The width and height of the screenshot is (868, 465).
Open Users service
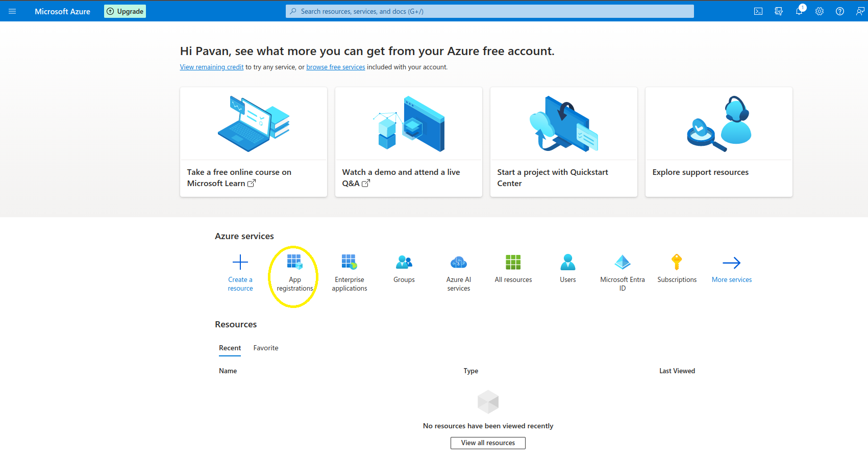[568, 269]
